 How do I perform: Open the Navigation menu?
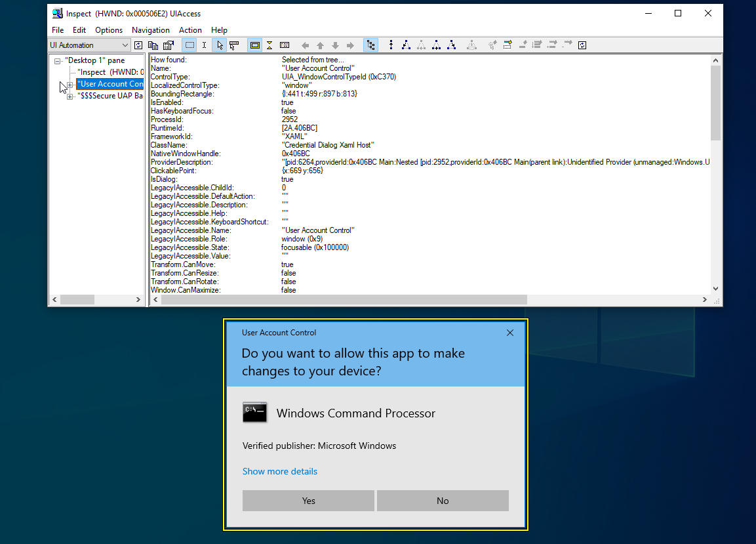click(151, 30)
